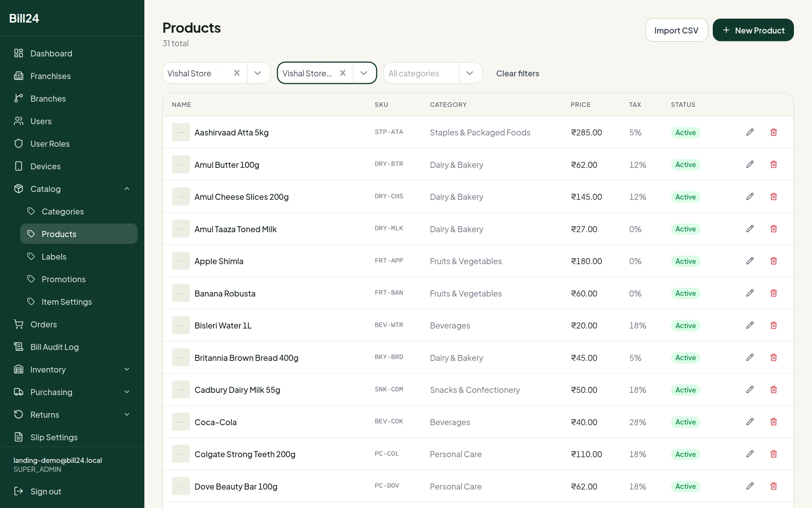The width and height of the screenshot is (812, 508).
Task: Edit Britannia Brown Bread 400g pencil icon
Action: (x=750, y=357)
